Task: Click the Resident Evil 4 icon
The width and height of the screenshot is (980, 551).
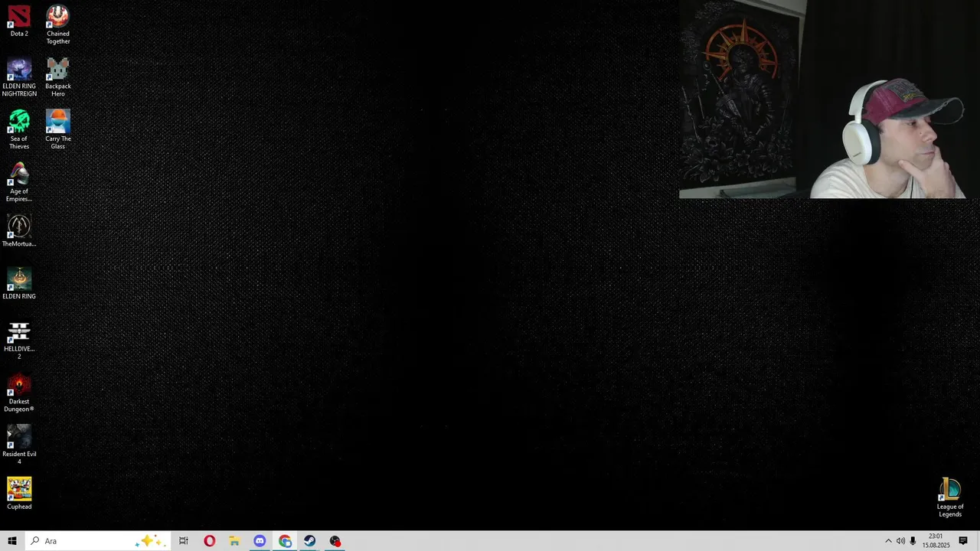Action: (19, 446)
